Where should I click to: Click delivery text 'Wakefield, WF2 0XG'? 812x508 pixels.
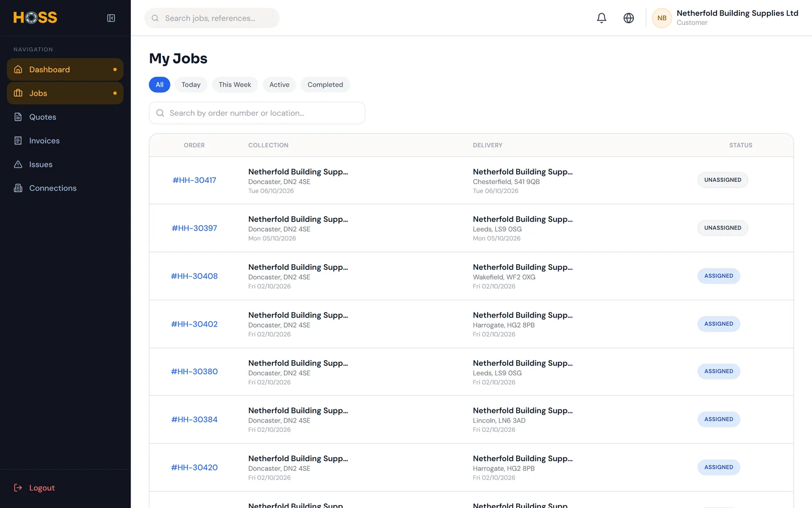pyautogui.click(x=504, y=277)
